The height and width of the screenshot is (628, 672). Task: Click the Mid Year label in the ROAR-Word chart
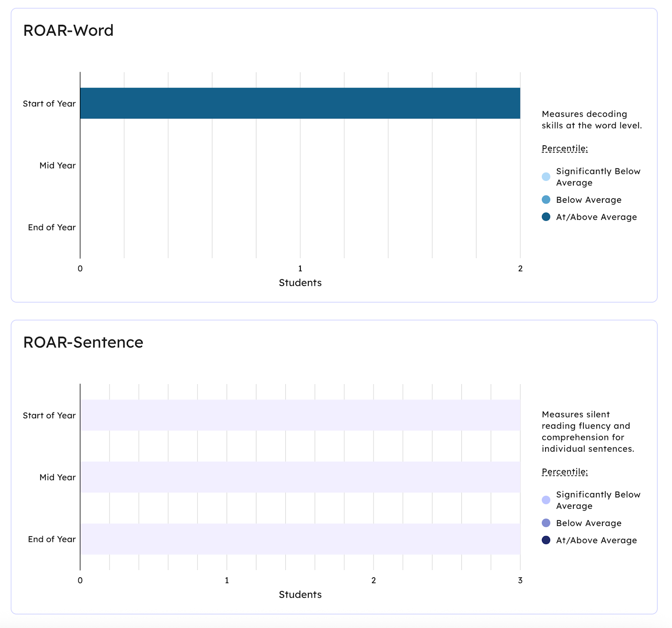click(58, 165)
